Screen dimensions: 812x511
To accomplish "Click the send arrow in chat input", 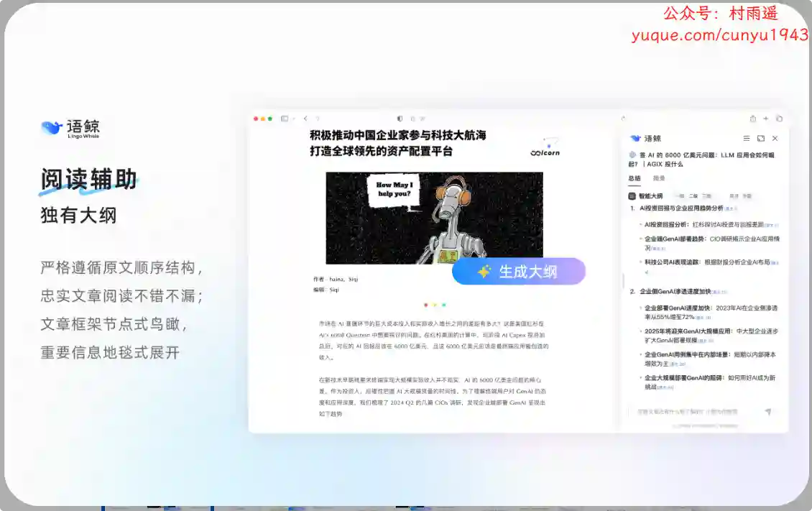I will click(768, 412).
